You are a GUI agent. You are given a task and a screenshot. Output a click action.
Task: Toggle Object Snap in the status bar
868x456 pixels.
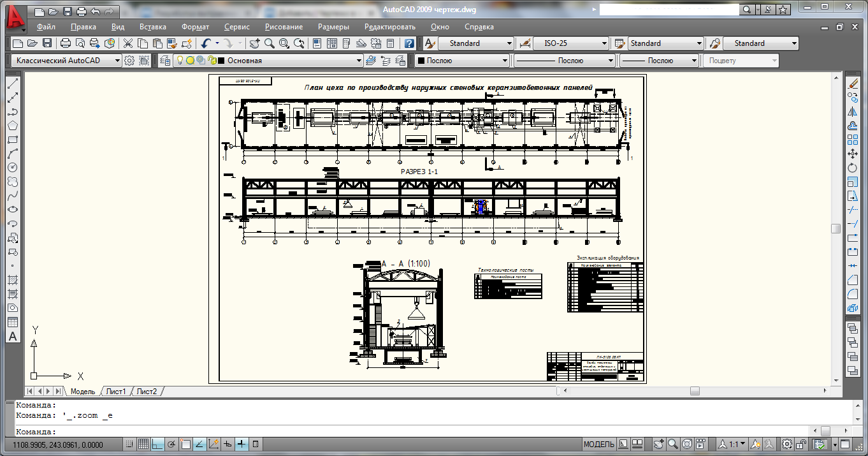pos(186,444)
